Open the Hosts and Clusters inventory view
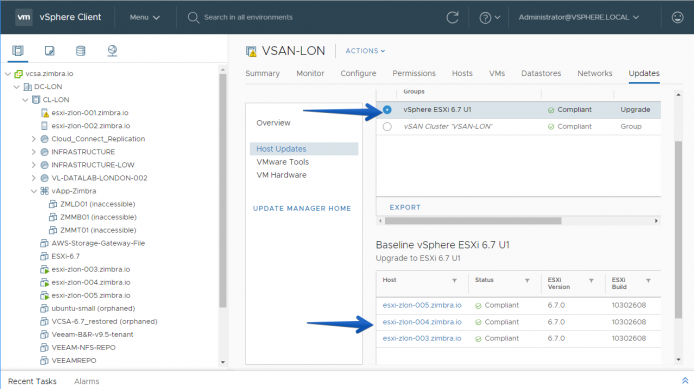694x389 pixels. 18,50
